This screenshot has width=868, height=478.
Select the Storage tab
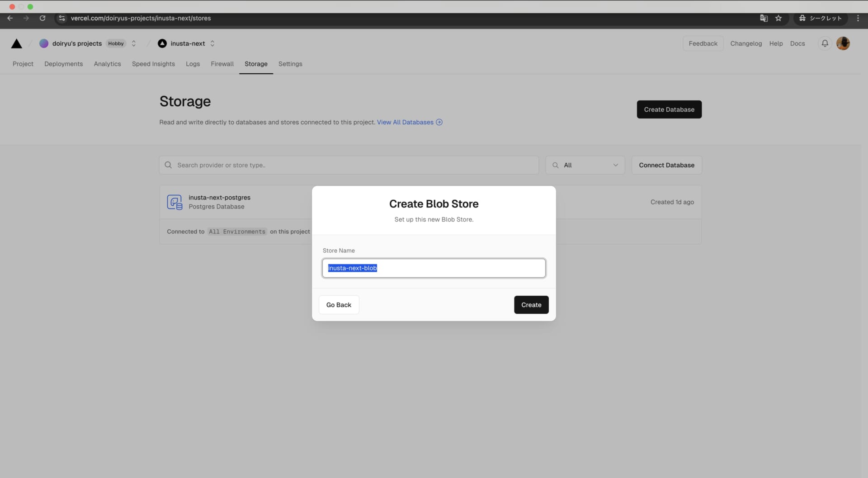256,64
